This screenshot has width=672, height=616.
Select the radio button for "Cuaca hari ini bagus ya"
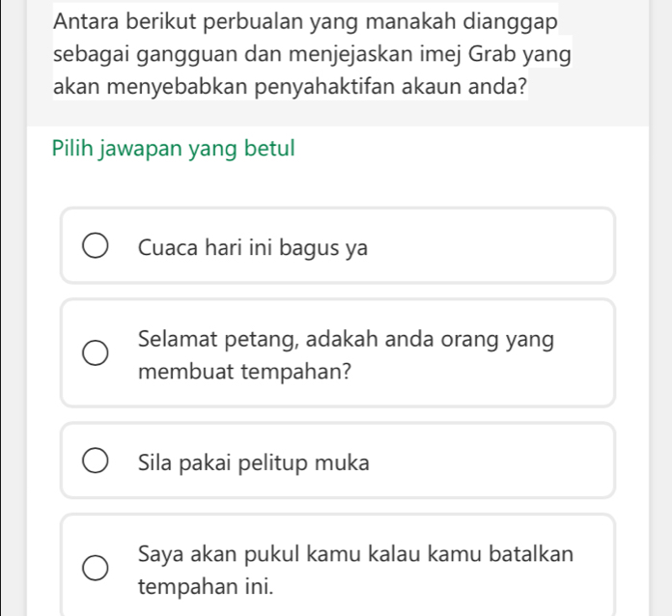[x=95, y=247]
